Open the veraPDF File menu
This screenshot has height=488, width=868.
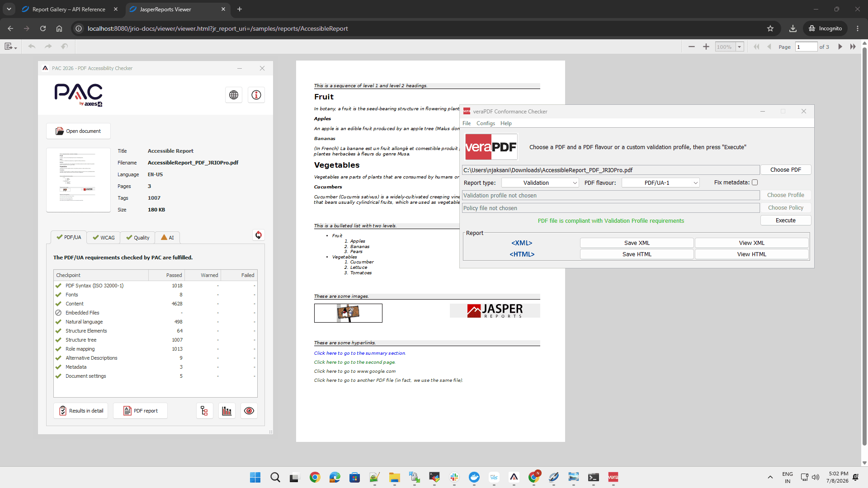coord(467,123)
